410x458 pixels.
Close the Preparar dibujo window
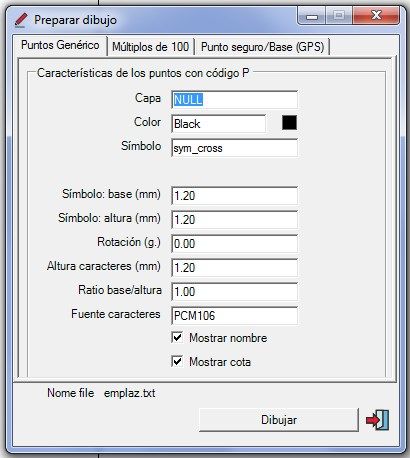(x=376, y=15)
